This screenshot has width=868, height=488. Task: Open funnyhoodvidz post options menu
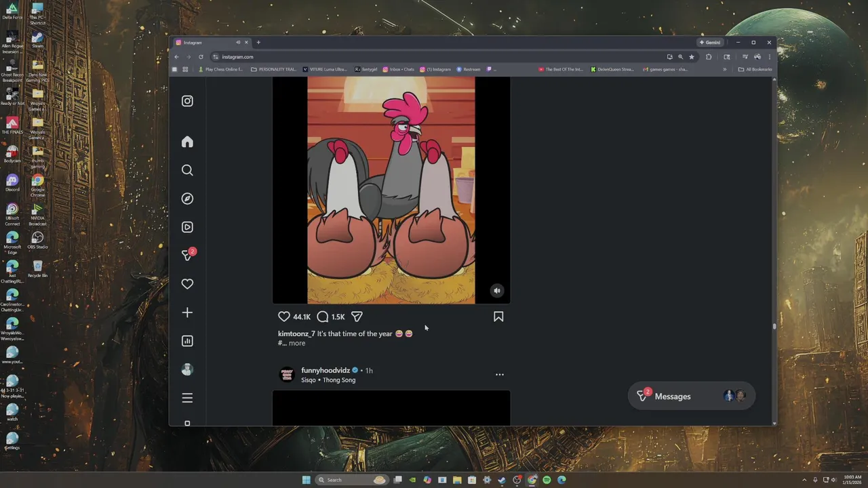[x=500, y=375]
